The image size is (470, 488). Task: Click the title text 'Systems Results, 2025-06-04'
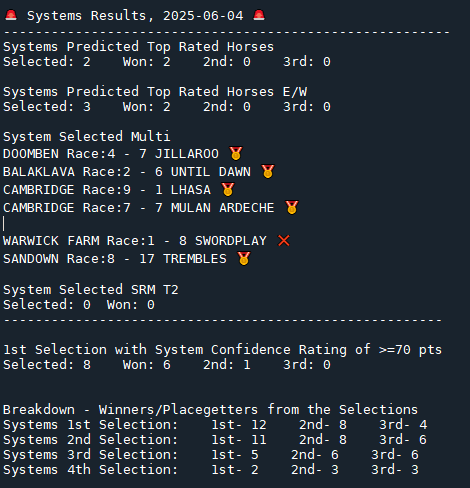pos(135,16)
